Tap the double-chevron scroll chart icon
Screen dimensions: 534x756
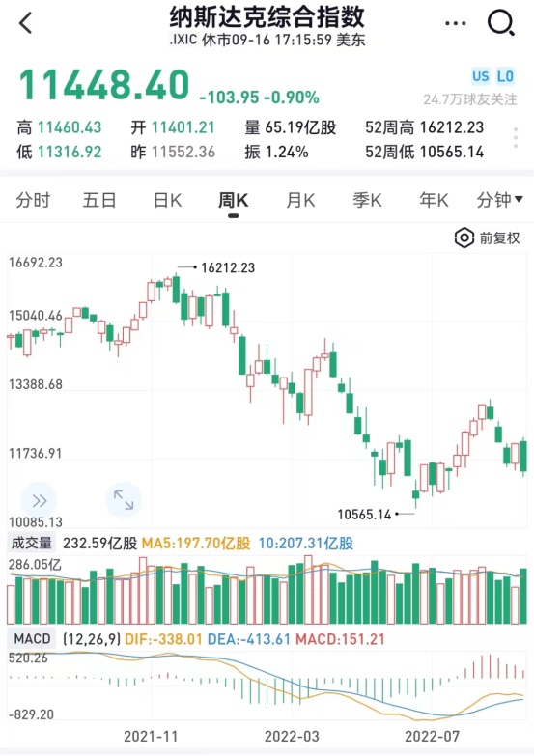coord(39,500)
